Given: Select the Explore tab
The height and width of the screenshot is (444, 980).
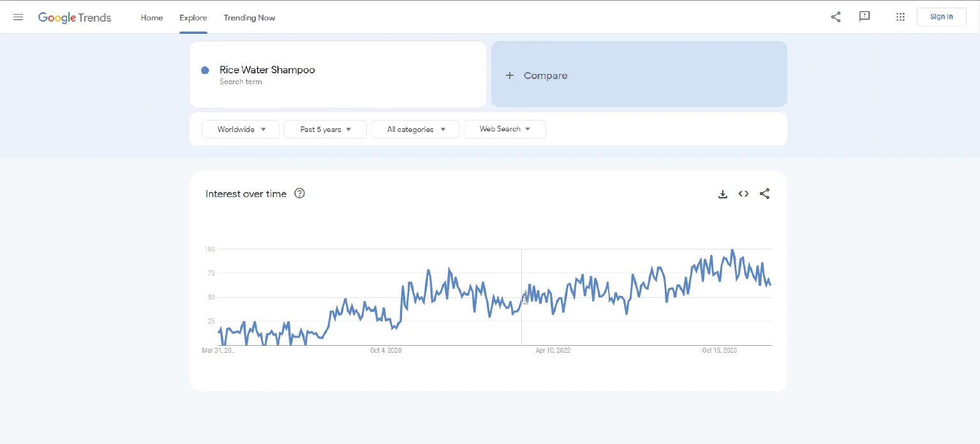Looking at the screenshot, I should (x=193, y=18).
